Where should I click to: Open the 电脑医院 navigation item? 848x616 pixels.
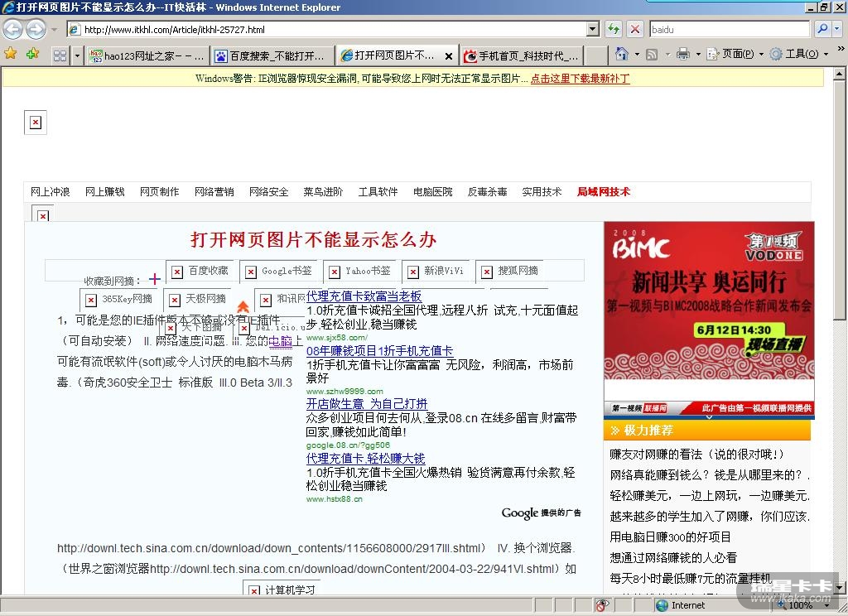coord(432,192)
